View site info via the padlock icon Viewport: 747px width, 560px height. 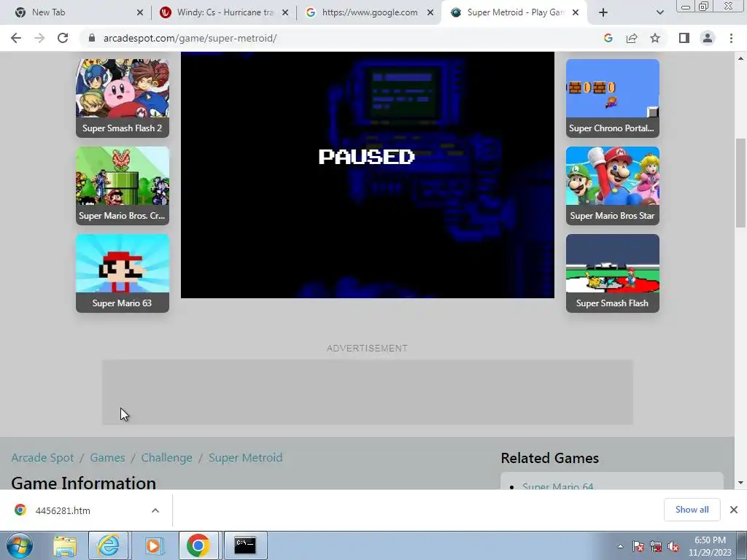pos(91,38)
